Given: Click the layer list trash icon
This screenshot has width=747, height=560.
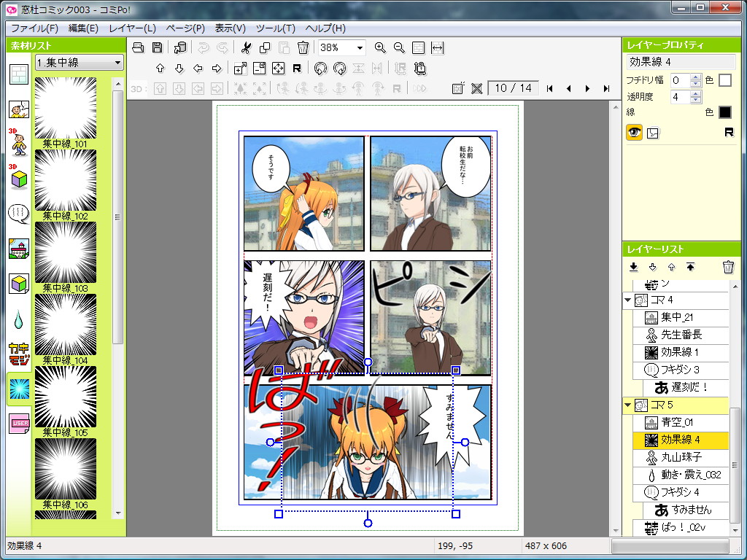Looking at the screenshot, I should 728,267.
